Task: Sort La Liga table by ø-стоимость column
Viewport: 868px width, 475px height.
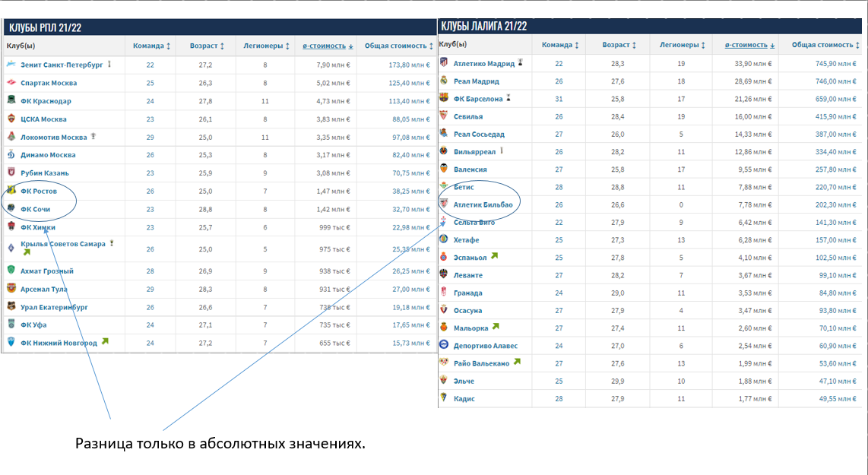Action: [x=749, y=45]
